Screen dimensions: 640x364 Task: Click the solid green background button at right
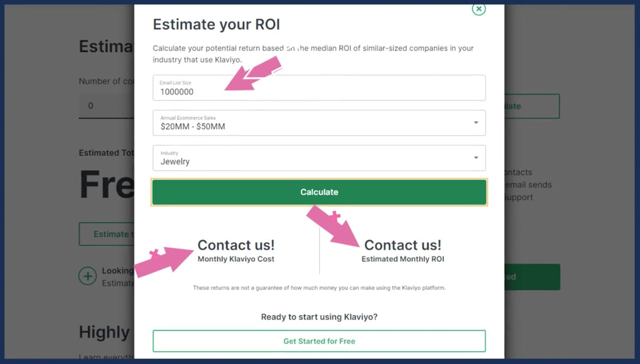[532, 277]
